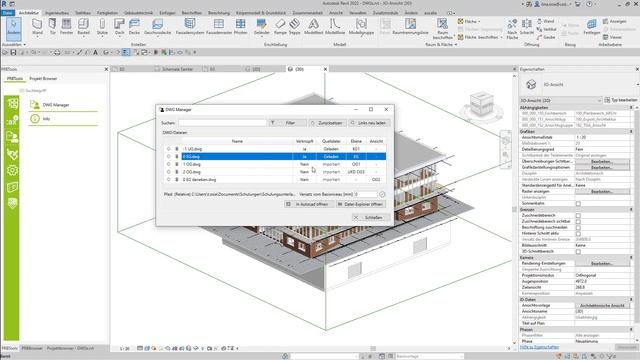Click the Links neu laden button
640x360 pixels.
(369, 123)
